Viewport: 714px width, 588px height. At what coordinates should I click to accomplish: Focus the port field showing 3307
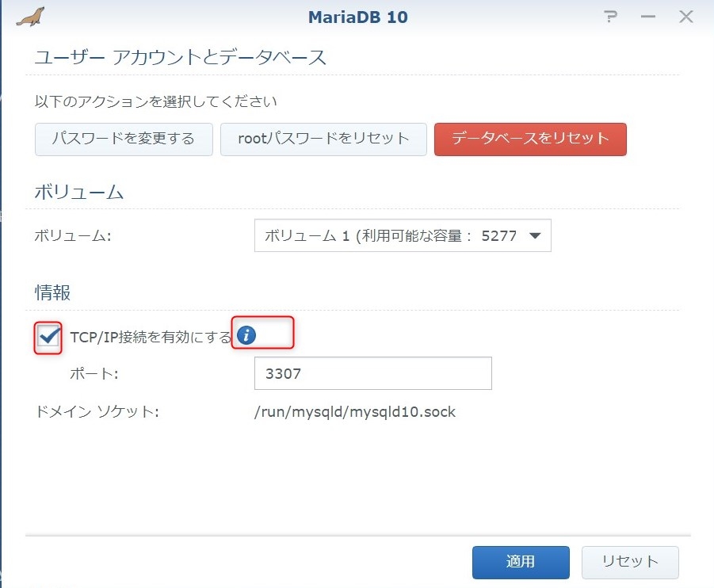372,373
